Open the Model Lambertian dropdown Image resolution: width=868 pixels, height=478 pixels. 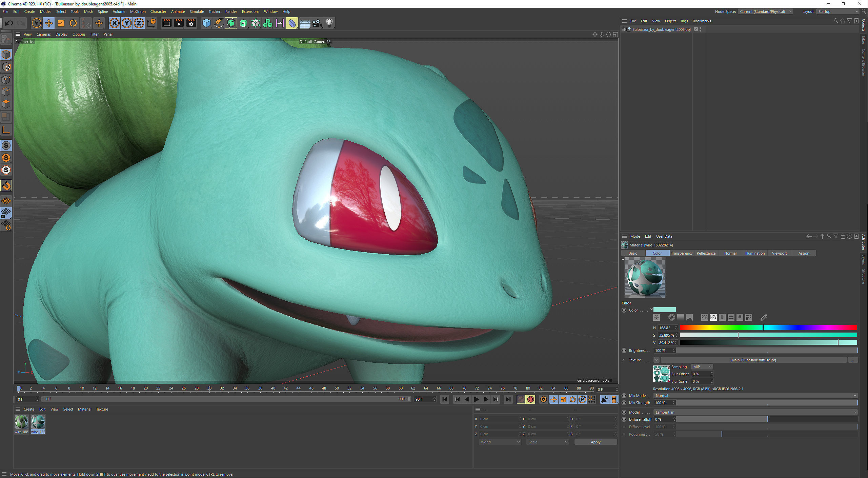(x=755, y=412)
